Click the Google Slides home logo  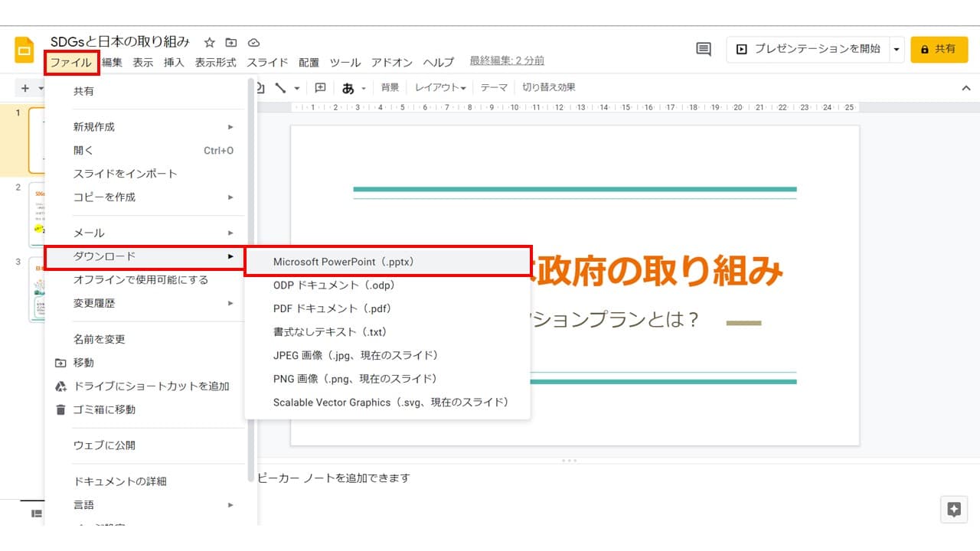pos(24,51)
